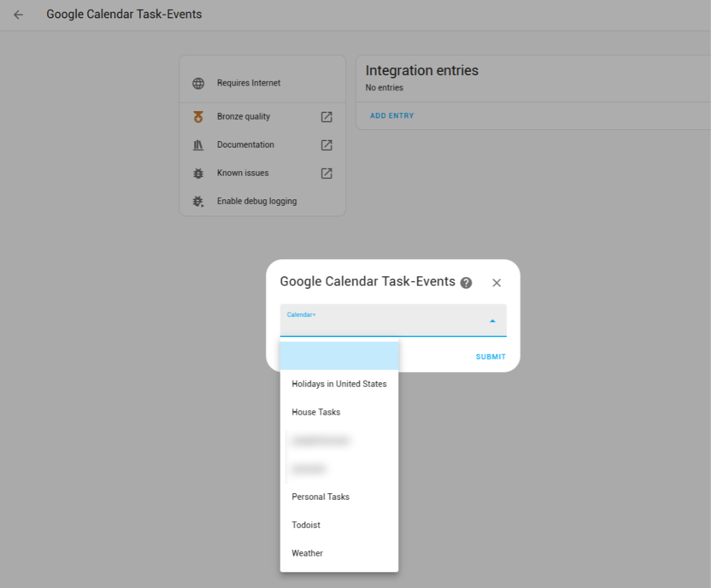
Task: Select the blank highlighted dropdown option
Action: [339, 356]
